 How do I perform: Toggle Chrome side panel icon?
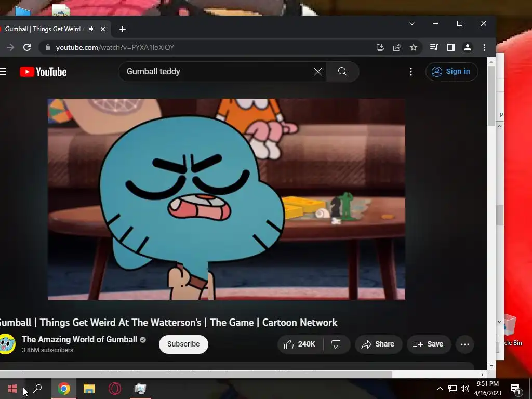click(450, 47)
